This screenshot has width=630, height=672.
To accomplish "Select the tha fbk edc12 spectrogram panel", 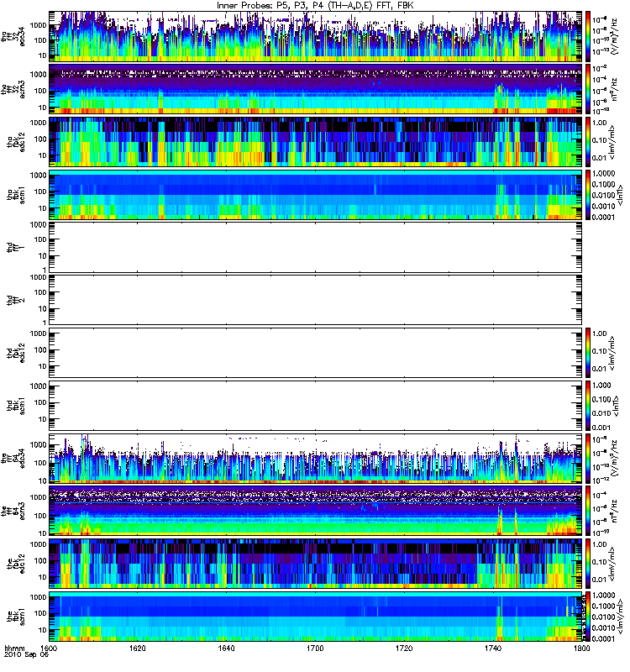I will pyautogui.click(x=316, y=142).
